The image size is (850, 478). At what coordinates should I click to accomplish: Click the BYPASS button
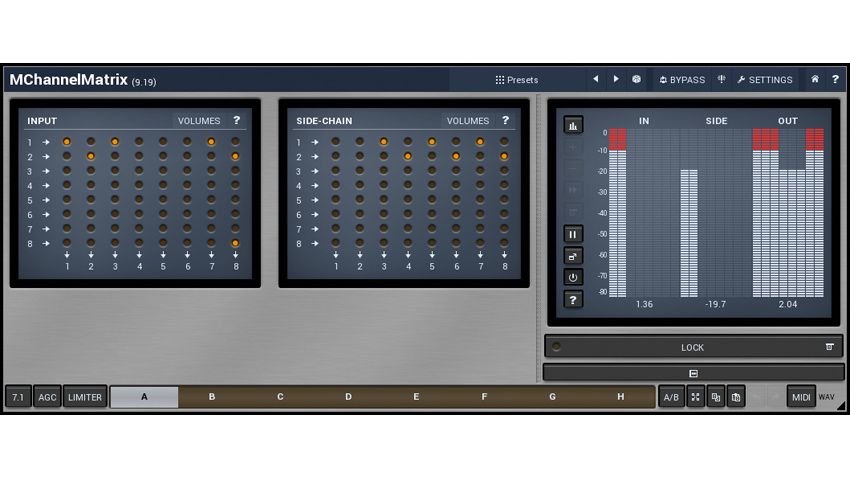682,80
